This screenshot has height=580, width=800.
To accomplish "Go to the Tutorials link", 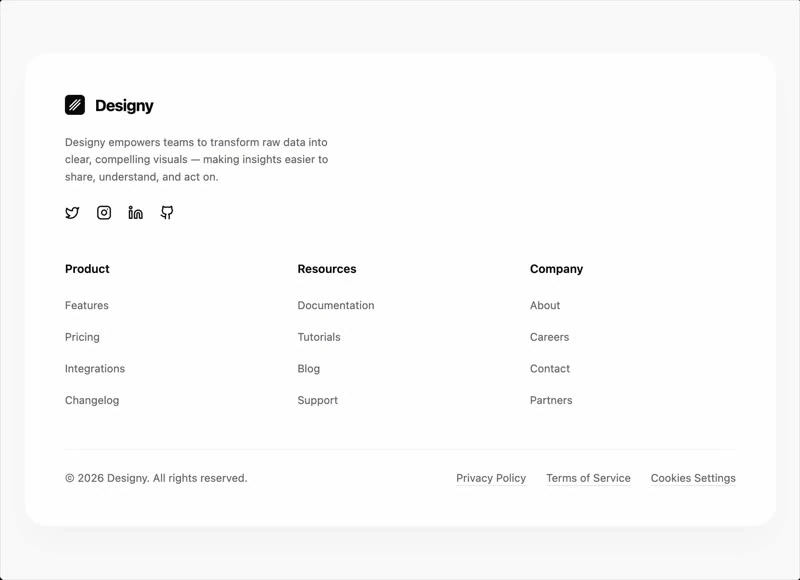I will tap(319, 337).
